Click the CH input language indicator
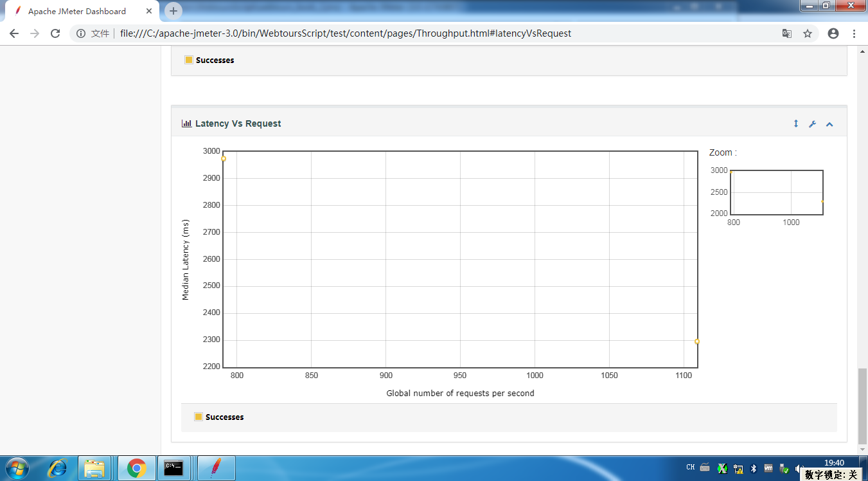 pyautogui.click(x=690, y=467)
